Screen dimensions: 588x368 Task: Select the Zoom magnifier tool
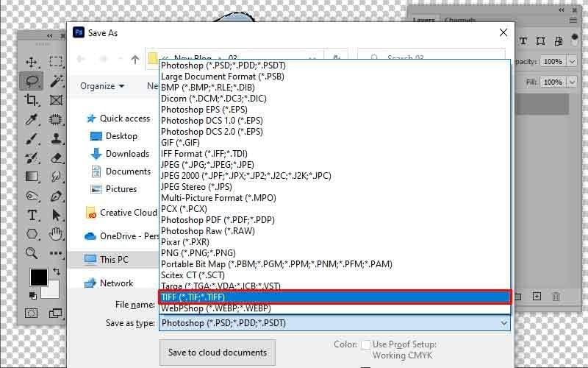tap(32, 253)
